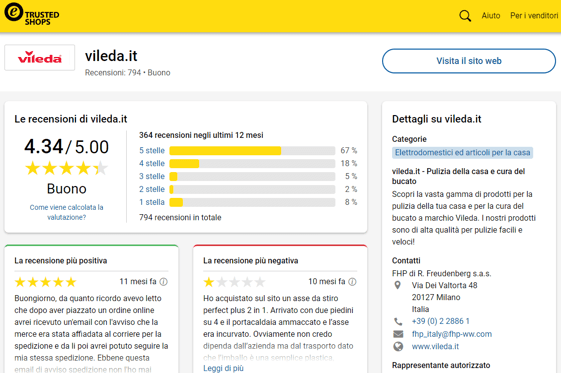Click five-star rating of most positive review
The height and width of the screenshot is (373, 561).
click(x=45, y=282)
